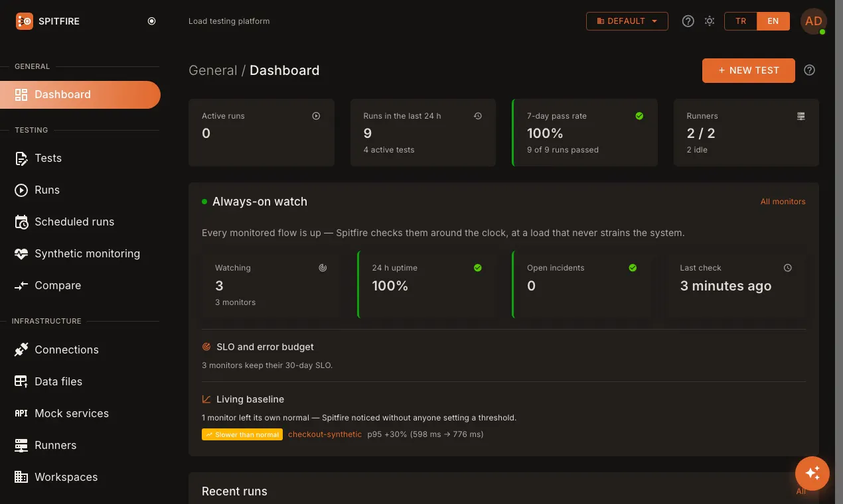Click the server icon on Runners card
Screen dimensions: 843x504
click(x=801, y=116)
